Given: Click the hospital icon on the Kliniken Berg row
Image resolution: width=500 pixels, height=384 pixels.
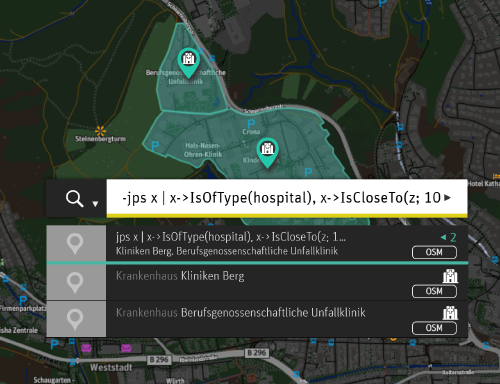Looking at the screenshot, I should click(450, 276).
